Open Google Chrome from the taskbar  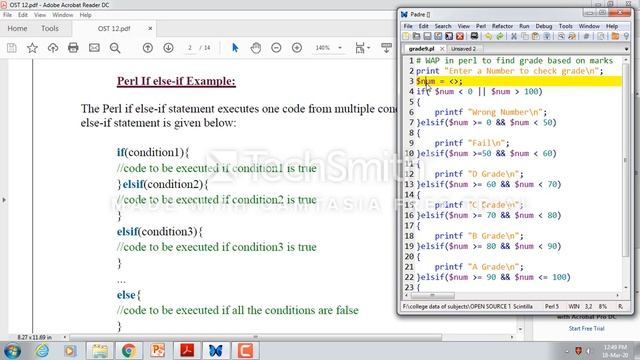click(x=129, y=351)
